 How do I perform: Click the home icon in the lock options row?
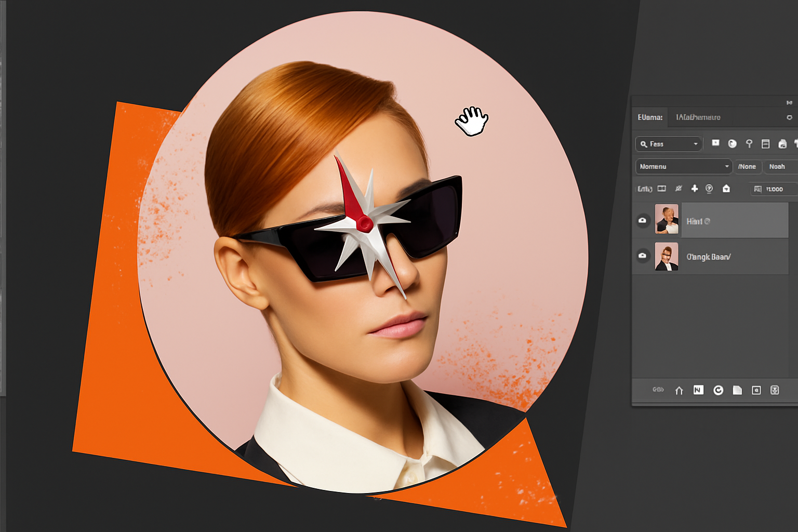[x=726, y=189]
